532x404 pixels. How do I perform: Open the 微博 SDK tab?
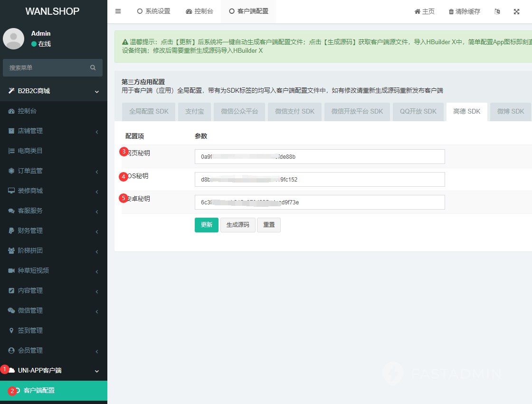click(510, 111)
